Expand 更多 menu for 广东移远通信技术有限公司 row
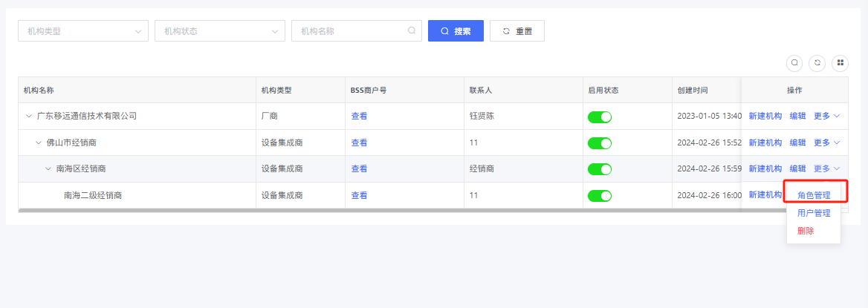 [826, 117]
